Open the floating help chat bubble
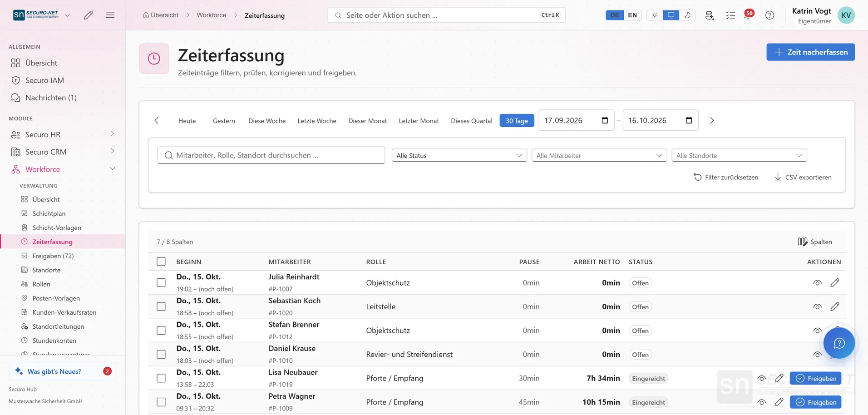This screenshot has height=415, width=868. click(839, 343)
